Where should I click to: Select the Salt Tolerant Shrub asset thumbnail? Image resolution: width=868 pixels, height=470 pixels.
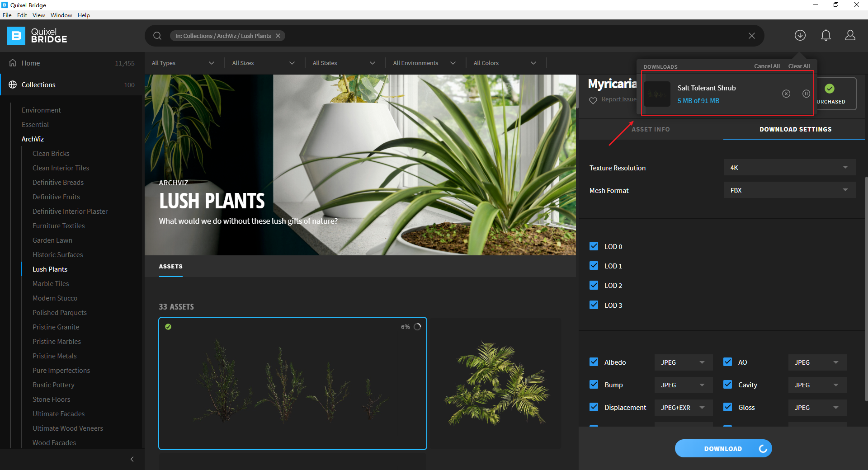click(292, 383)
